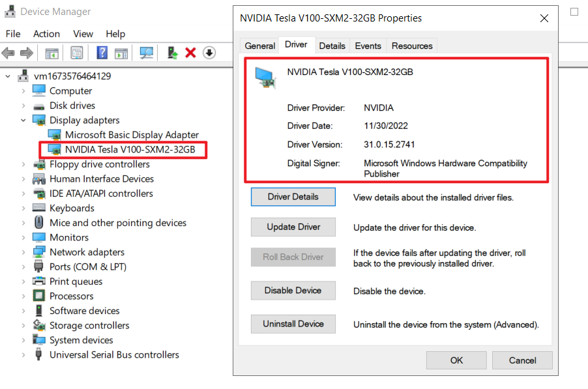This screenshot has width=588, height=389.
Task: Click the Computer category icon
Action: click(38, 91)
